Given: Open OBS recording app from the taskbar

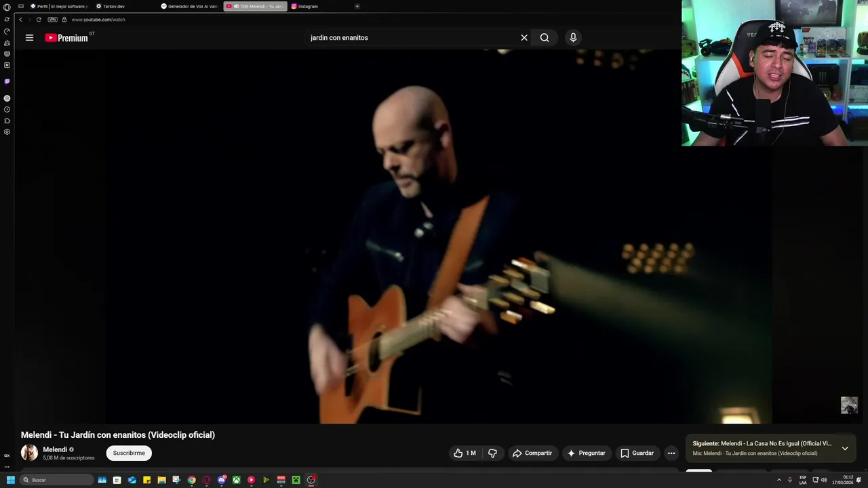Looking at the screenshot, I should 311,480.
